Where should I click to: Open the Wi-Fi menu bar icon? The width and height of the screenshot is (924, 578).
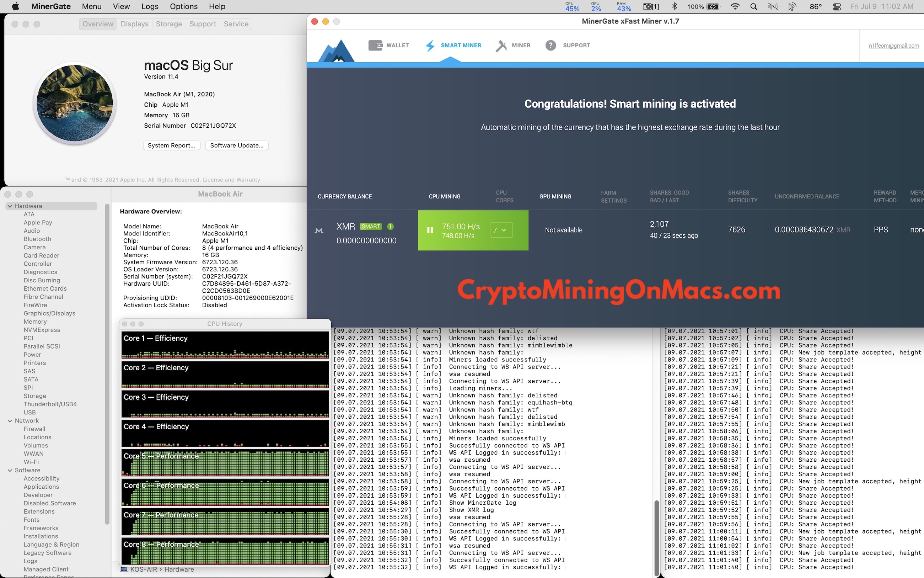(x=735, y=6)
